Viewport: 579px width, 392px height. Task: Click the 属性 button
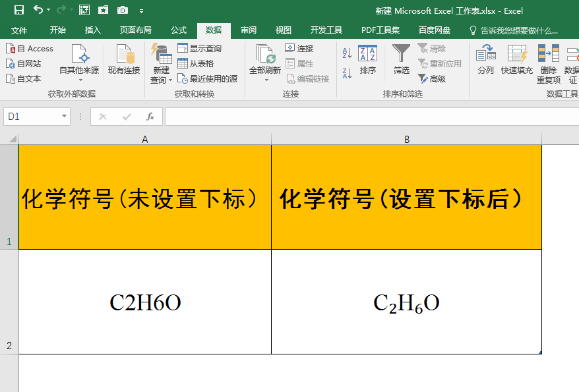click(x=299, y=63)
